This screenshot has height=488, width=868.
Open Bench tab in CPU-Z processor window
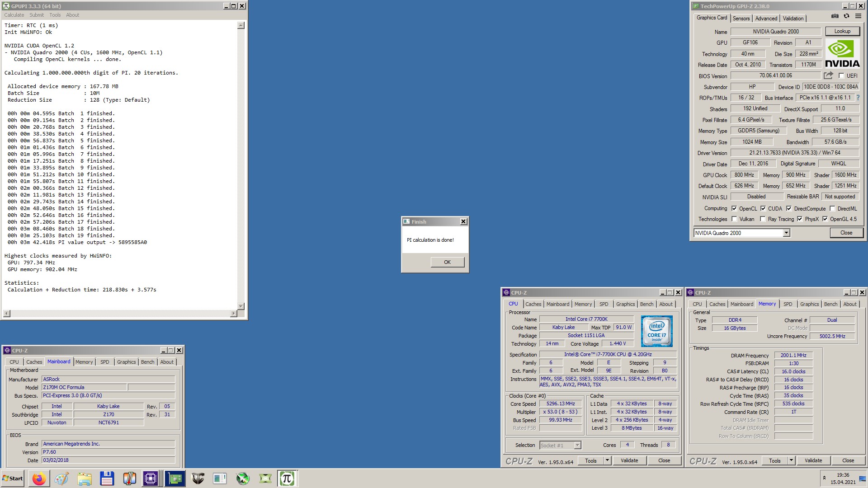click(x=646, y=304)
